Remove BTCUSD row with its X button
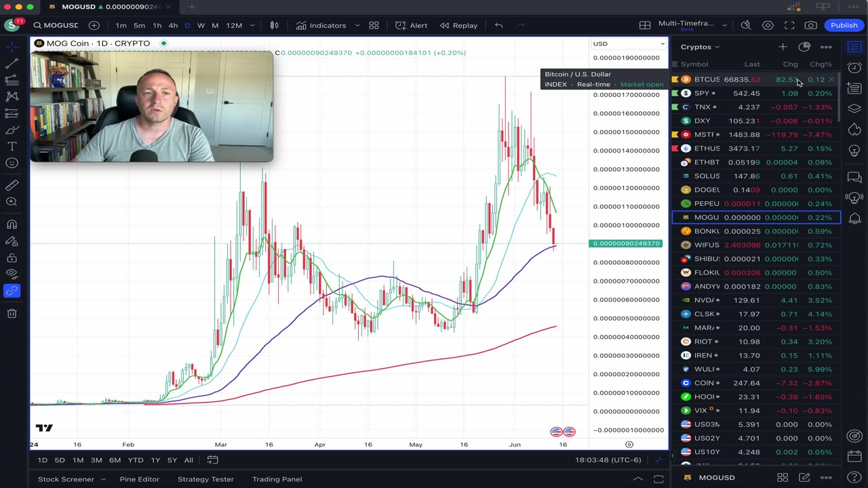The height and width of the screenshot is (488, 868). point(831,79)
